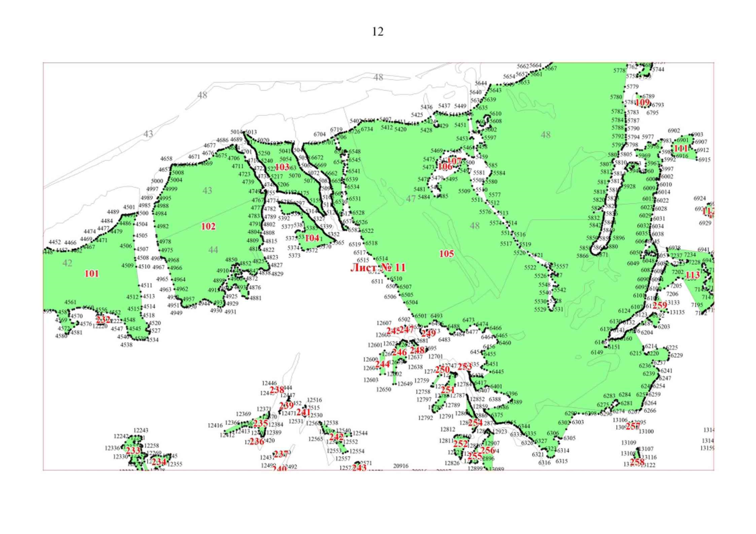Click red parcel label 242
The height and width of the screenshot is (534, 756).
click(336, 437)
